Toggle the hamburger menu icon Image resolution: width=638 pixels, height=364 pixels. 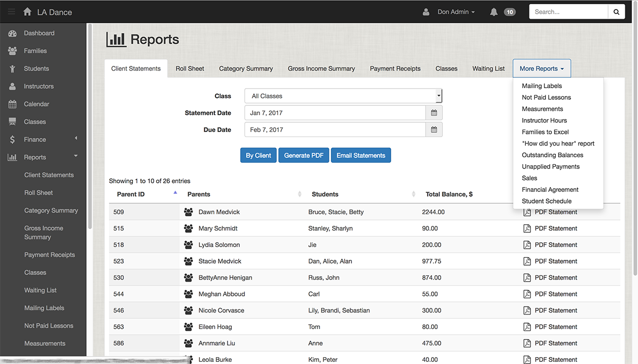(11, 12)
